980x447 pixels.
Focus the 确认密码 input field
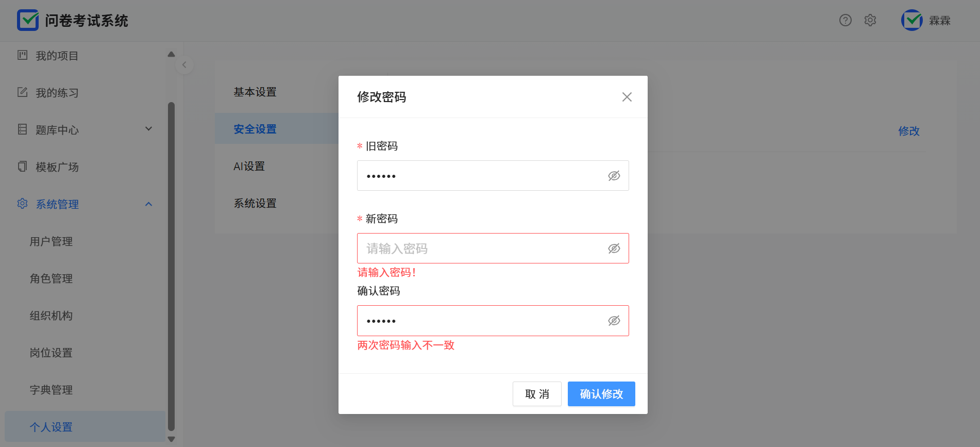point(493,321)
